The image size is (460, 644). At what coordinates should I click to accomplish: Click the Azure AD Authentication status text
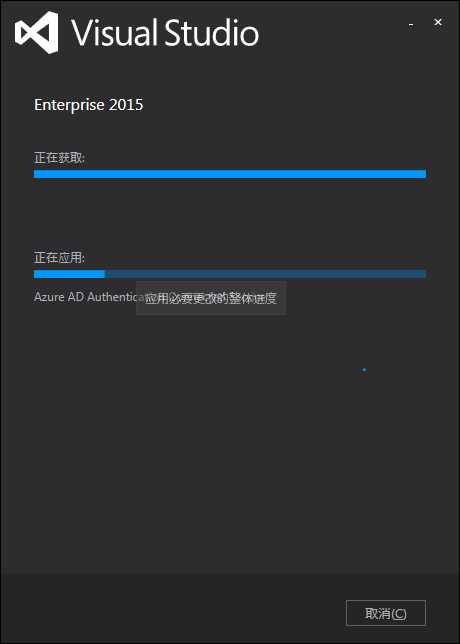[85, 297]
